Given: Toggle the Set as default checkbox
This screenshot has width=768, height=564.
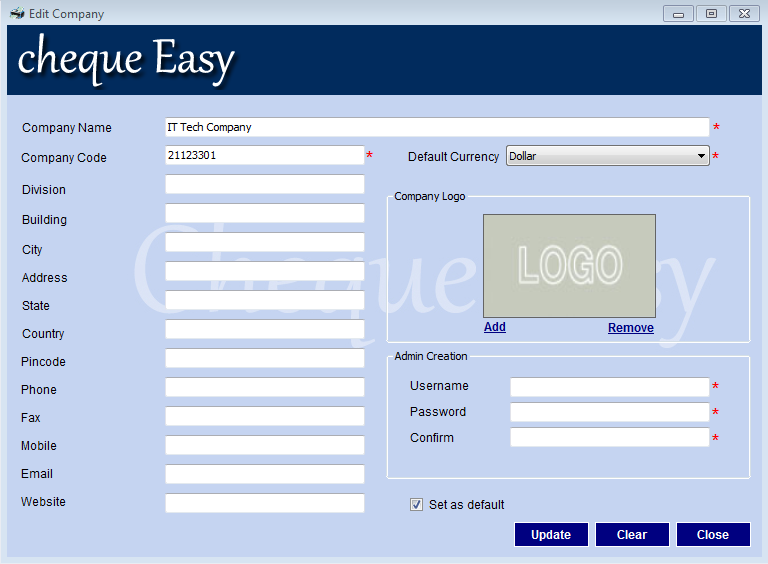Looking at the screenshot, I should click(416, 504).
